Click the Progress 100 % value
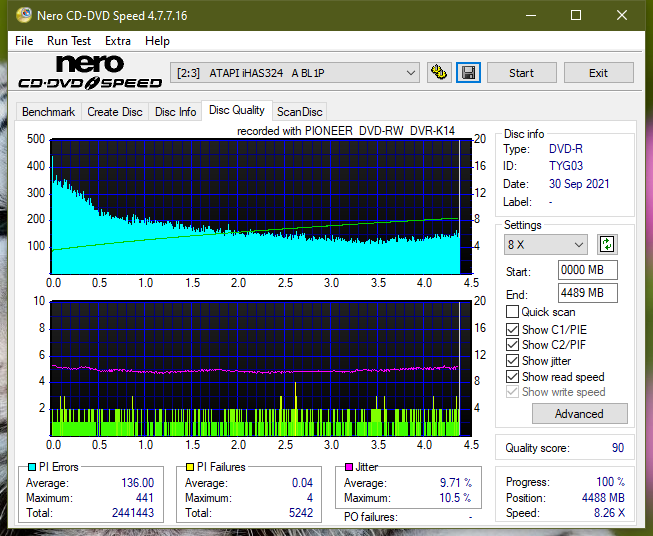Screen dimensions: 653x536 pos(611,482)
